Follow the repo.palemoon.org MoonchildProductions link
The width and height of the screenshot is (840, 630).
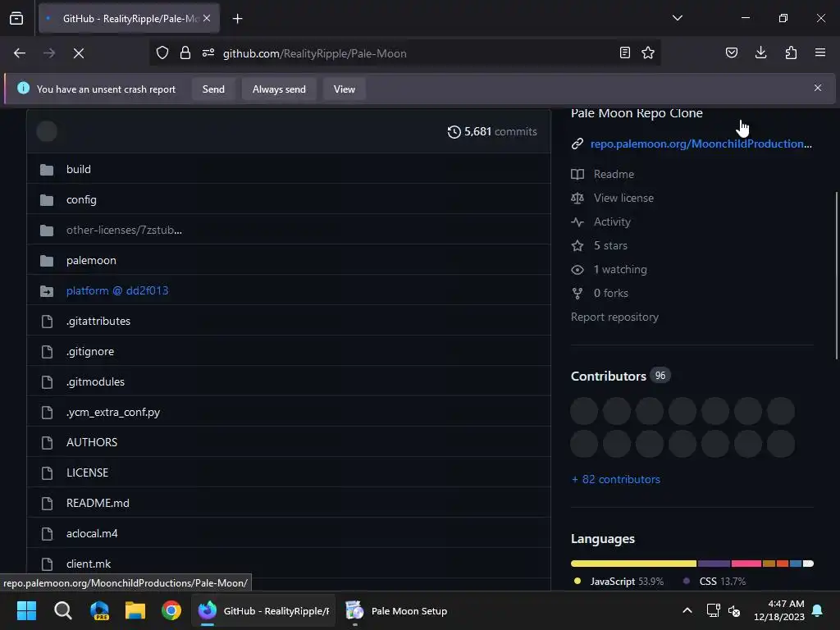pos(701,144)
